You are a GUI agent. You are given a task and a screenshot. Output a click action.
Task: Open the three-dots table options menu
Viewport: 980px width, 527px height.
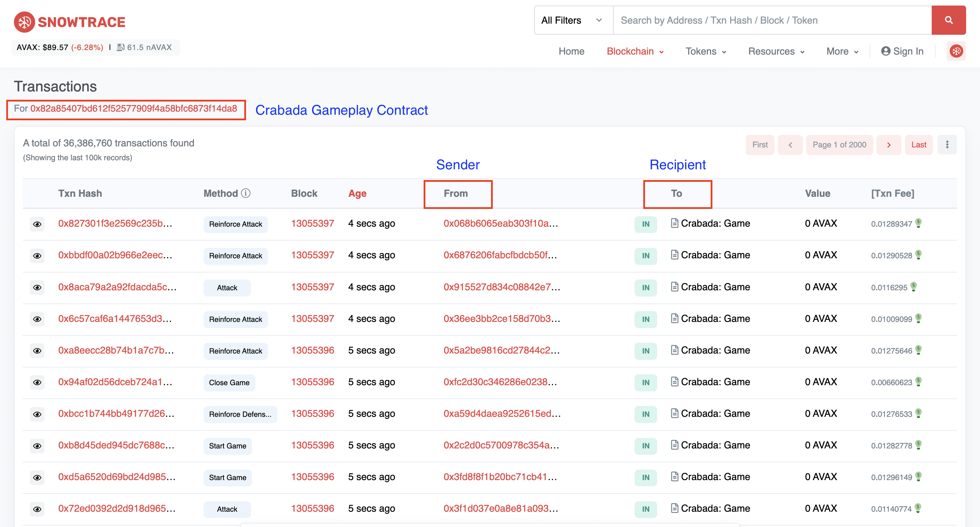947,145
